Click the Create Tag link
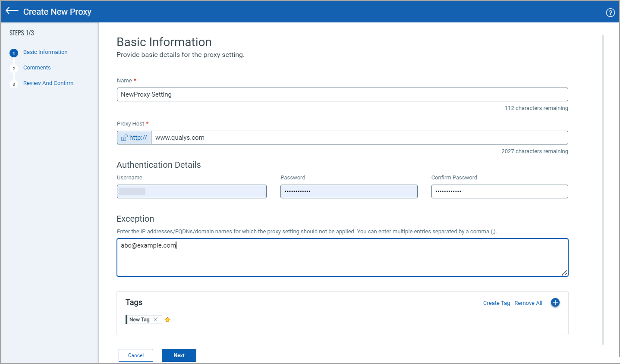The image size is (620, 364). tap(496, 303)
